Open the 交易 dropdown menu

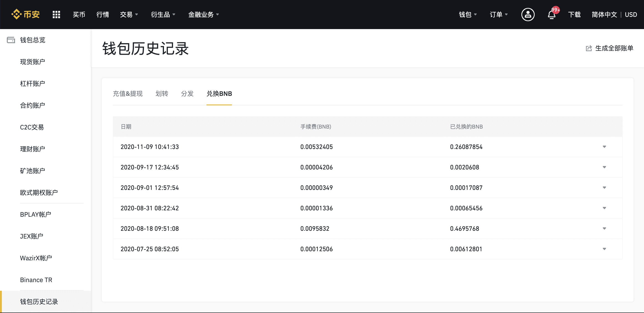pyautogui.click(x=129, y=15)
